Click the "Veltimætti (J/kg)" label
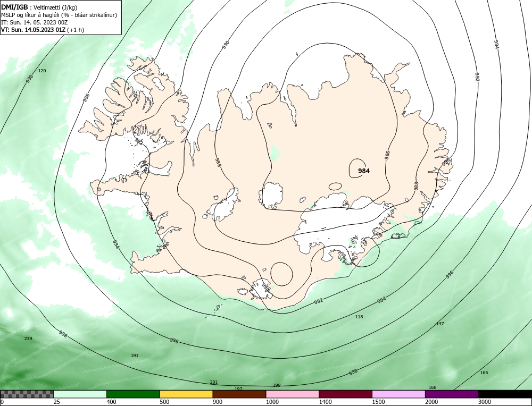Viewport: 532px width, 406px height. tap(55, 8)
